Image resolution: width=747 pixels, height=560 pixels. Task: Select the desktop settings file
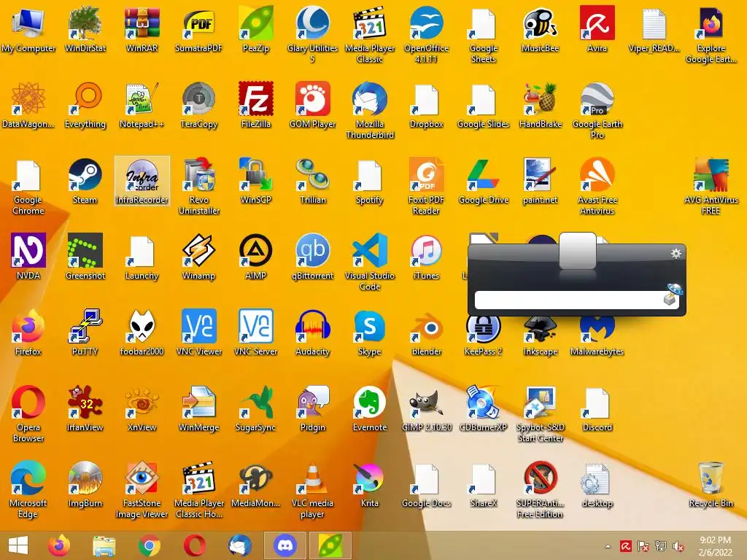click(597, 485)
